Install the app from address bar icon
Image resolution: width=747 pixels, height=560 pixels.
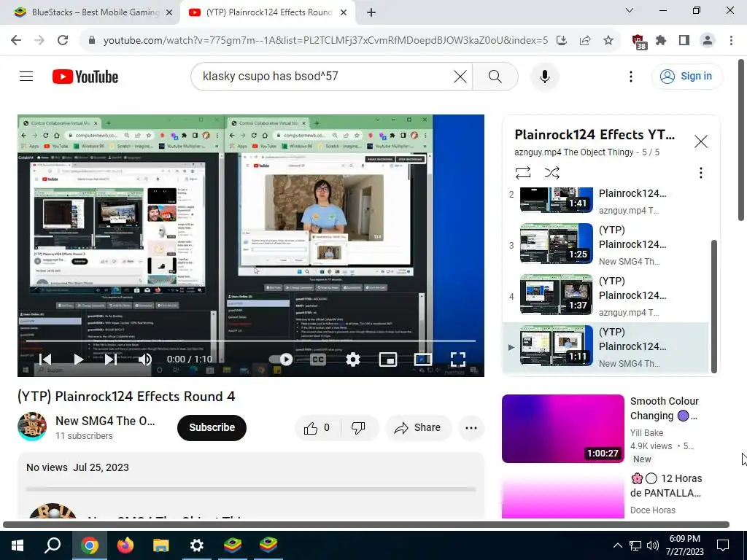click(x=562, y=41)
